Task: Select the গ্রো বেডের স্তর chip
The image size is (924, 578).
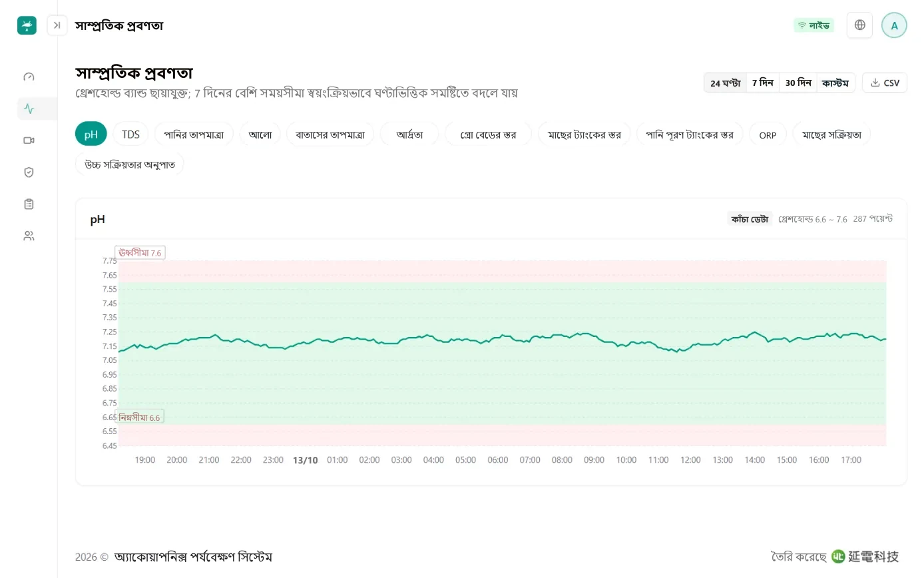Action: pyautogui.click(x=488, y=135)
